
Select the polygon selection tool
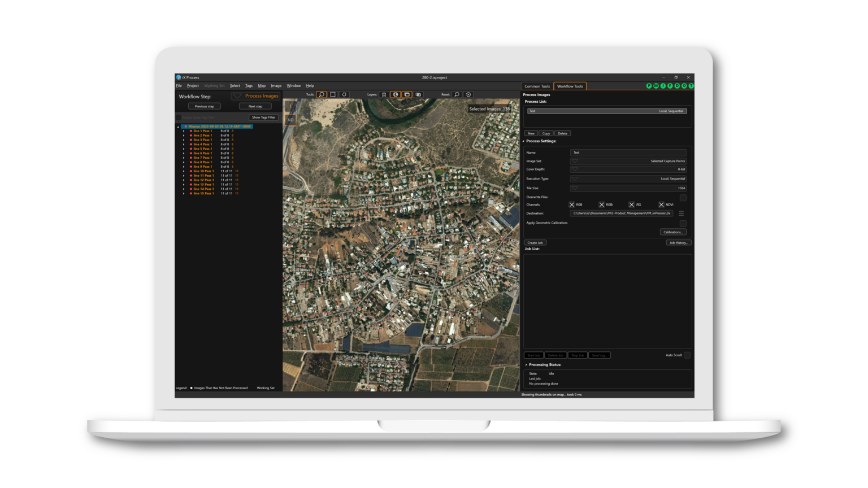point(344,94)
